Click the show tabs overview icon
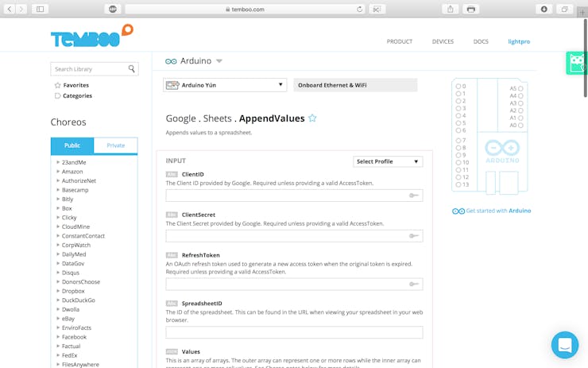This screenshot has width=588, height=368. (x=564, y=9)
